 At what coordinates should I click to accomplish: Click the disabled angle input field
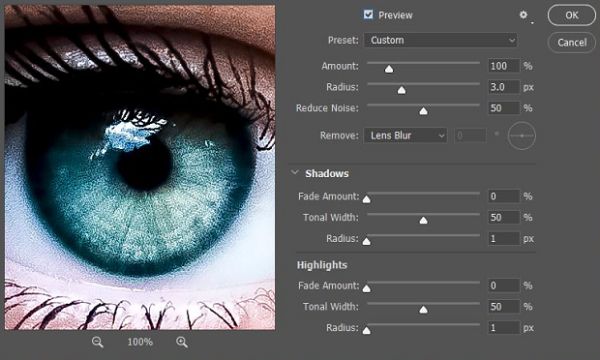tap(470, 135)
